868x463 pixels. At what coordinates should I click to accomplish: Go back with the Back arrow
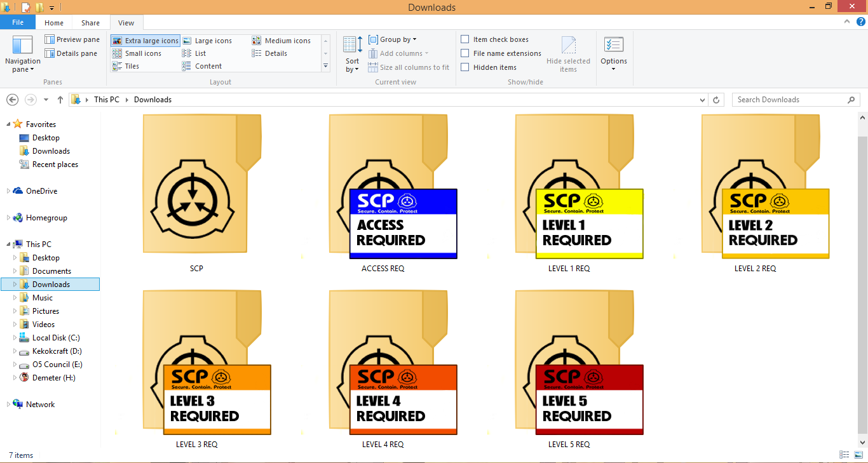pyautogui.click(x=12, y=100)
